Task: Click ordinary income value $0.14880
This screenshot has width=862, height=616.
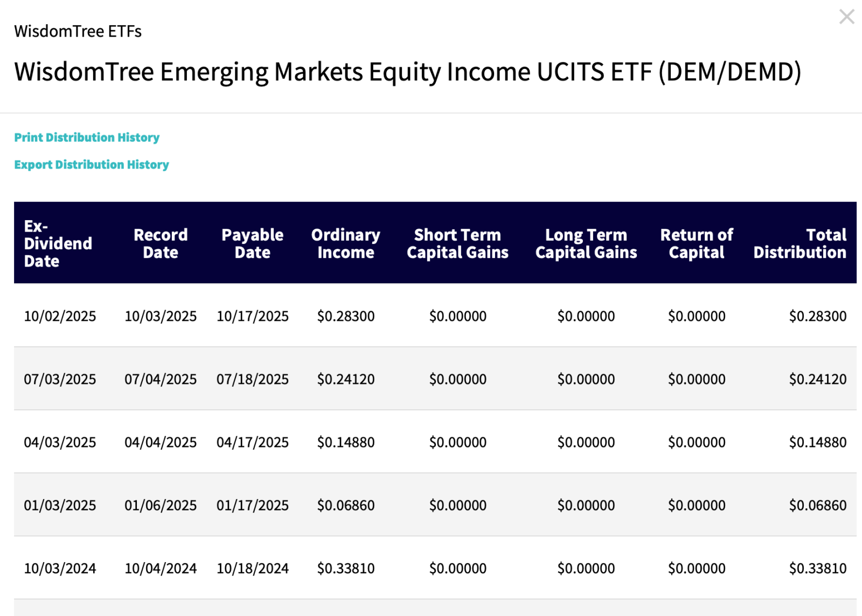Action: click(x=345, y=442)
